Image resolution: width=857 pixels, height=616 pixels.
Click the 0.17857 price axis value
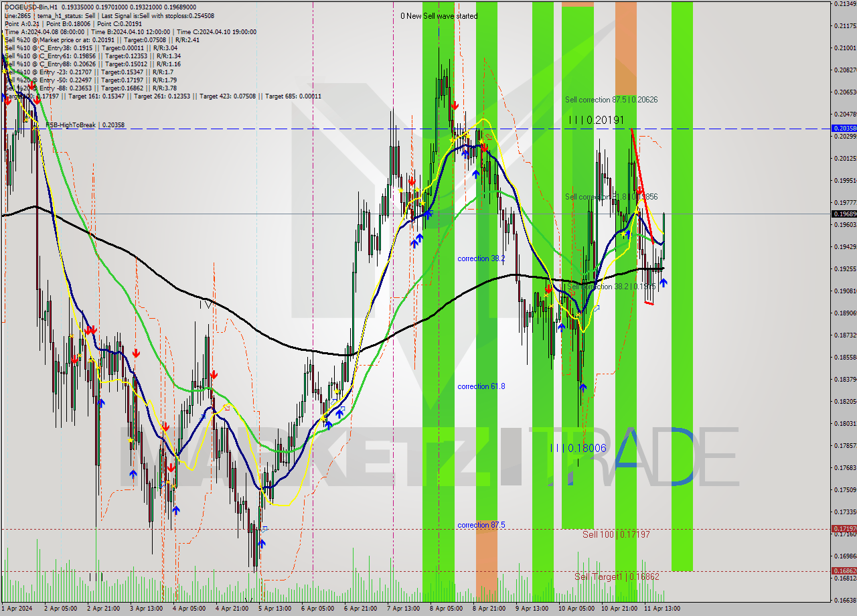(x=845, y=445)
